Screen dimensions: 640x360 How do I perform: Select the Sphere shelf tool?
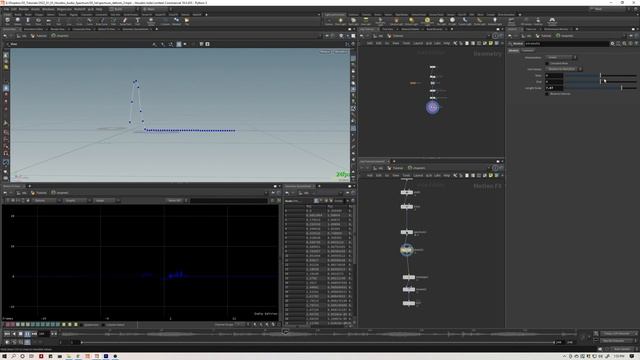tap(18, 21)
